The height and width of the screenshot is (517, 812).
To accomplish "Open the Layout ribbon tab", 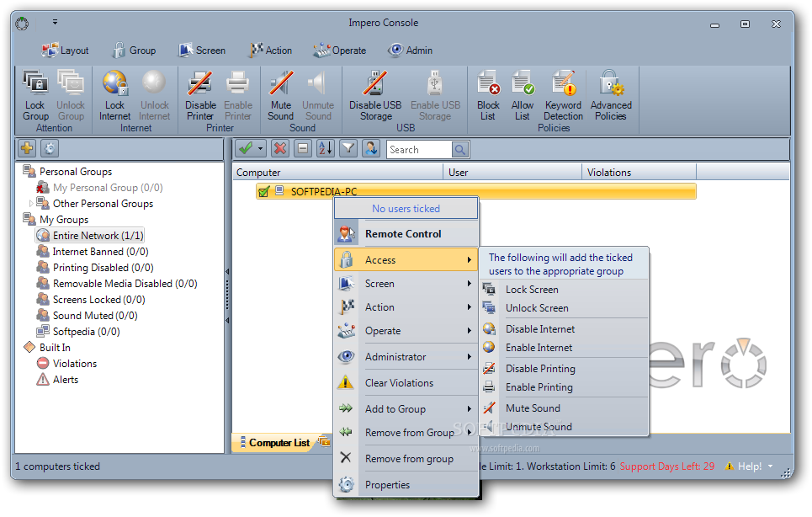I will coord(65,51).
